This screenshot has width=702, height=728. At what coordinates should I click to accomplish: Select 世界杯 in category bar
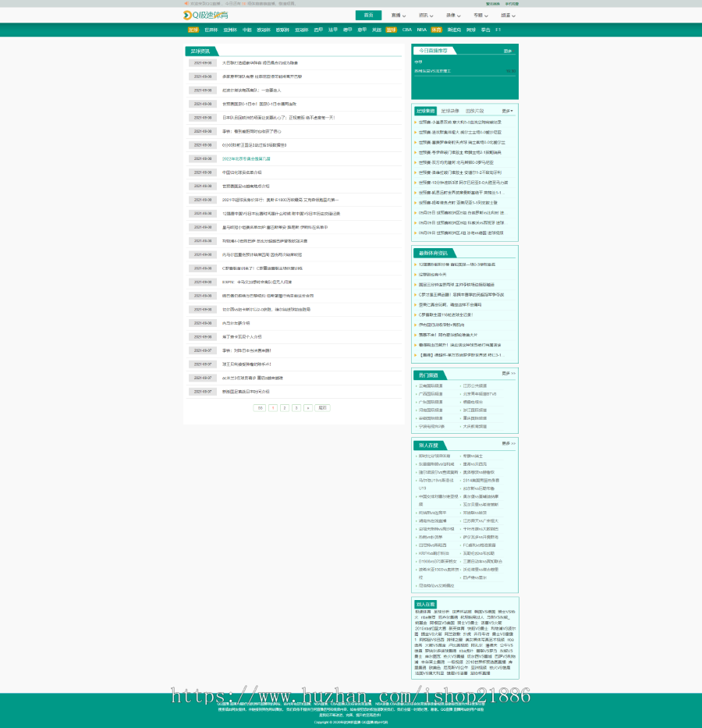pyautogui.click(x=211, y=30)
